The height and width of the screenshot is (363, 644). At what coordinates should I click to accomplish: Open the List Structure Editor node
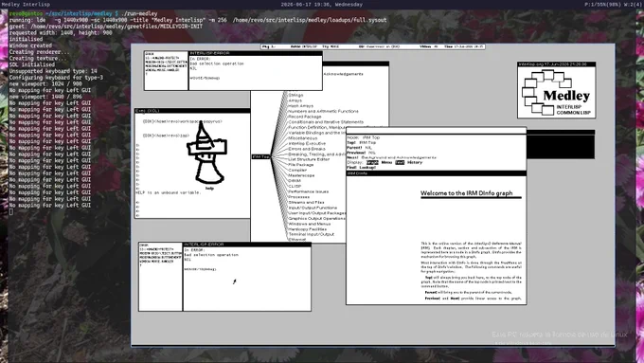[x=309, y=159]
